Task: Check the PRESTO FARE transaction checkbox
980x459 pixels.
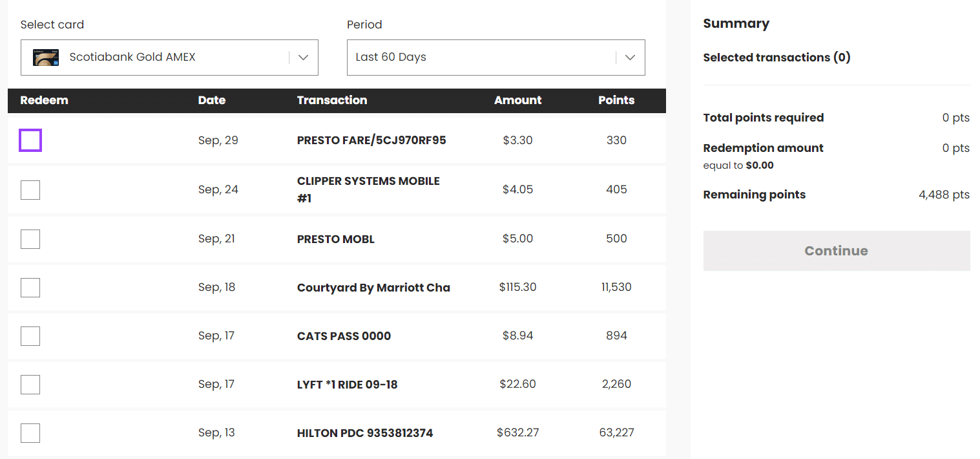Action: click(x=30, y=140)
